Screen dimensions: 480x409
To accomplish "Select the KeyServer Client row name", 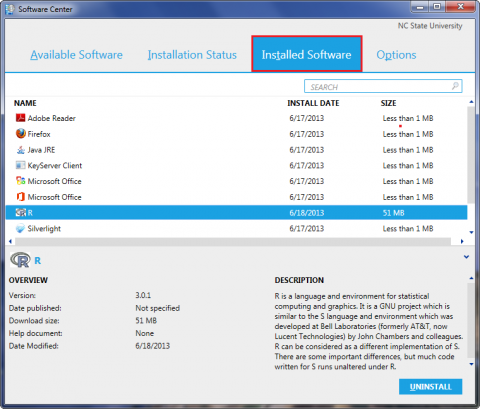I will (x=55, y=165).
